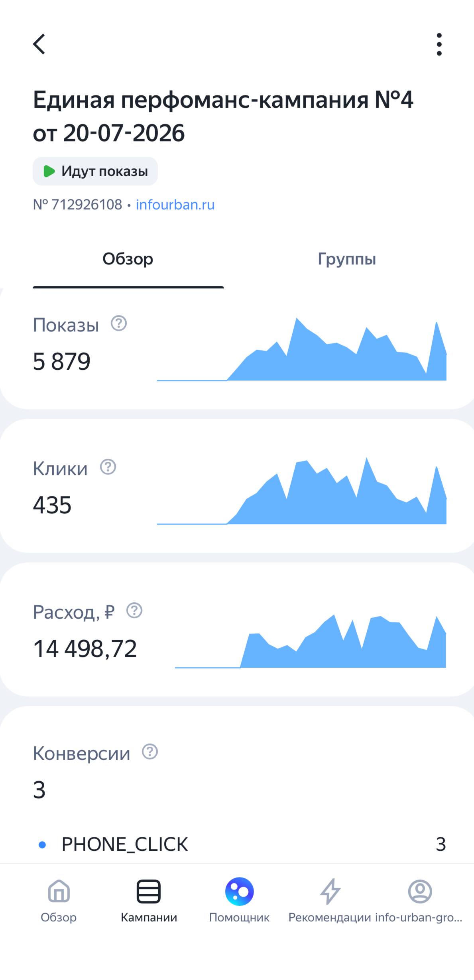
Task: Tap the help icon next to Расход
Action: (x=134, y=610)
